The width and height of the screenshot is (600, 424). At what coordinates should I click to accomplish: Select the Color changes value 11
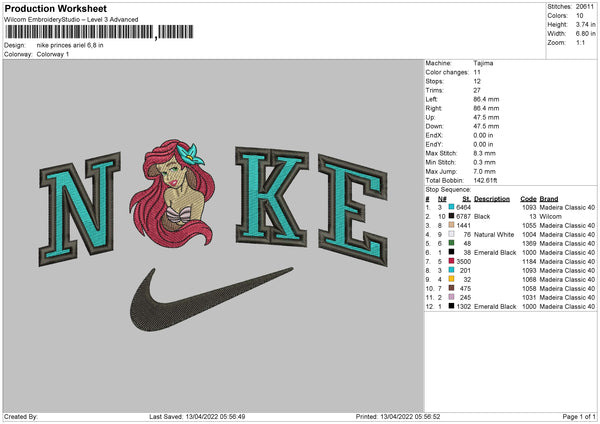point(477,72)
